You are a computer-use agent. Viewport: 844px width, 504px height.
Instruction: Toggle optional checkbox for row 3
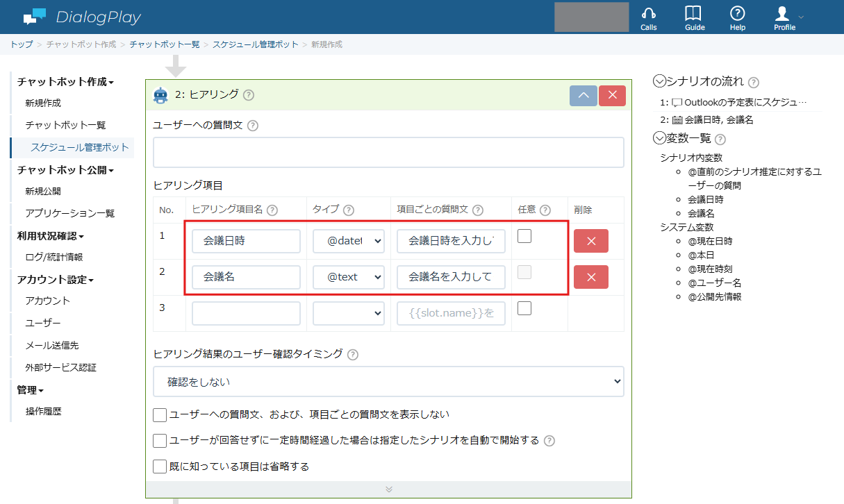(525, 308)
